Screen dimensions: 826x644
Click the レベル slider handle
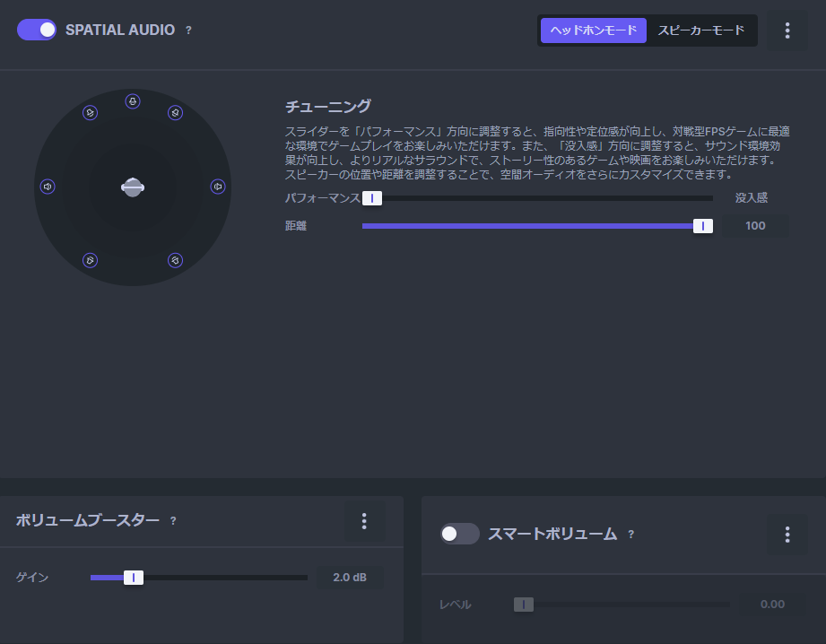pos(524,605)
